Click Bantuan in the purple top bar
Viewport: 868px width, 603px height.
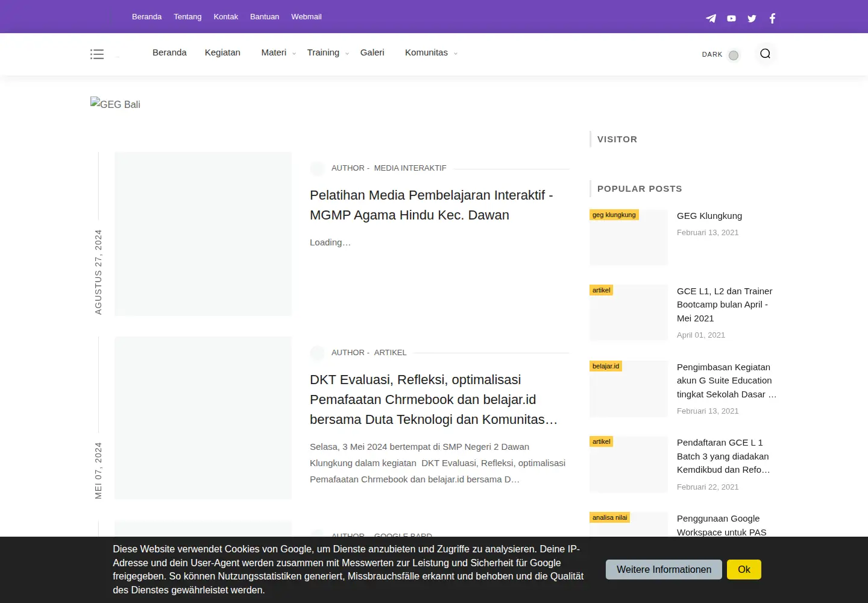(265, 17)
